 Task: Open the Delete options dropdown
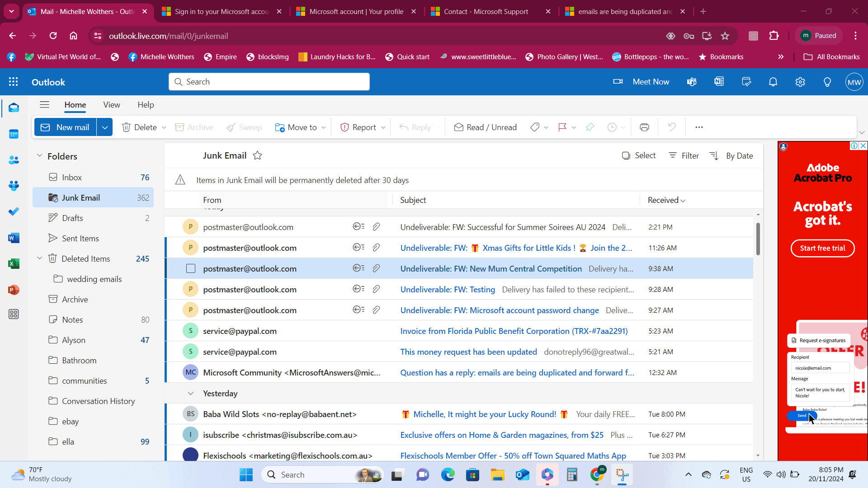(x=164, y=128)
